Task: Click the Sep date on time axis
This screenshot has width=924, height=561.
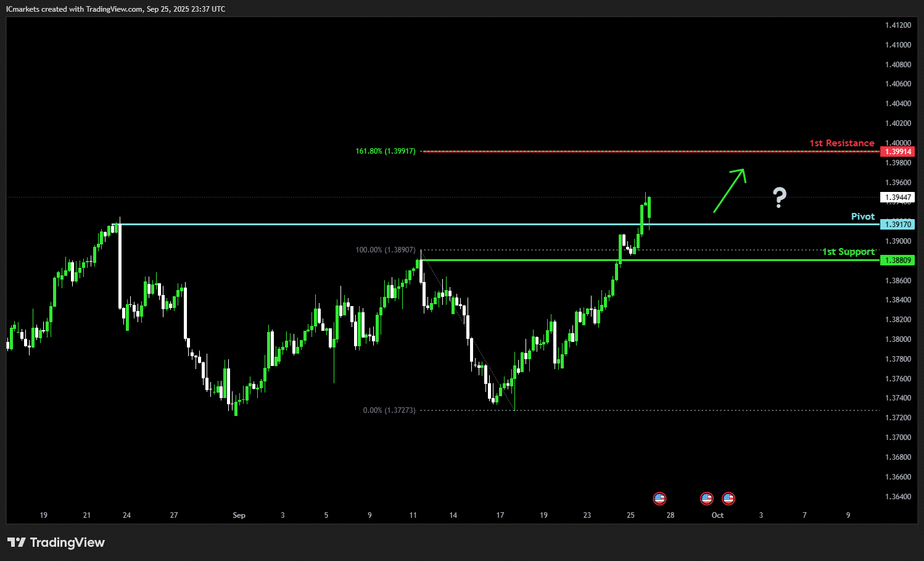Action: (239, 515)
